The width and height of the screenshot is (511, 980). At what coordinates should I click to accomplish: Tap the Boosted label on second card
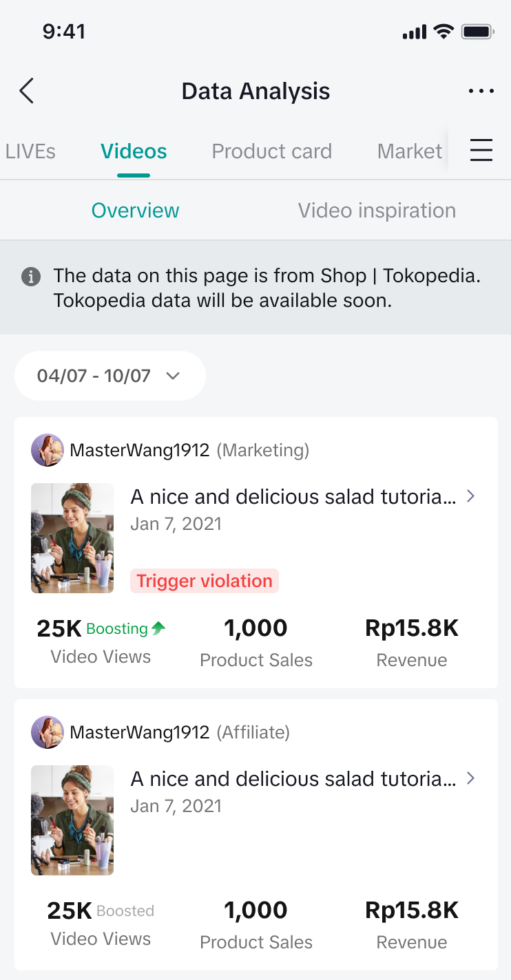point(125,911)
